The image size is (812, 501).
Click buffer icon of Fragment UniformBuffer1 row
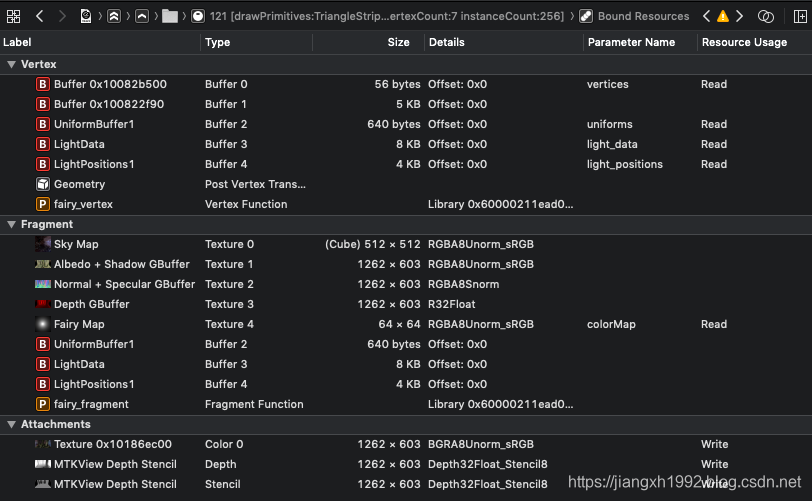(x=42, y=344)
